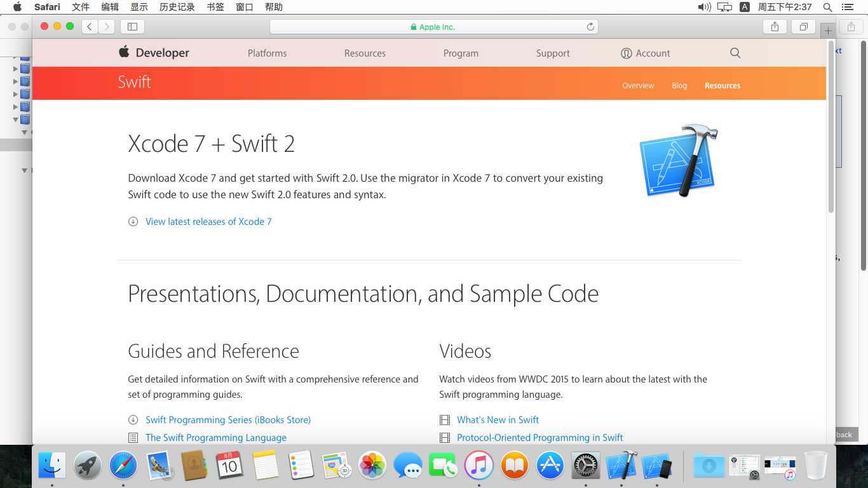Image resolution: width=868 pixels, height=488 pixels.
Task: Open Calendar from the Dock
Action: [x=229, y=466]
